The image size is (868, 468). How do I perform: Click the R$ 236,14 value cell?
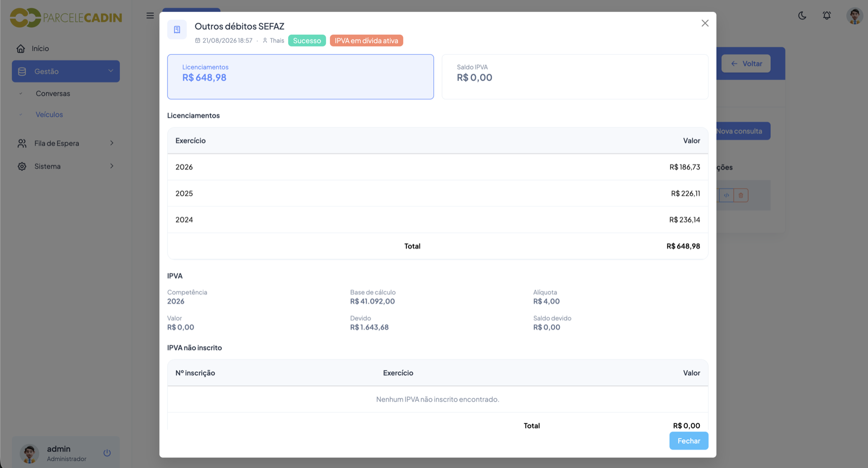click(685, 220)
